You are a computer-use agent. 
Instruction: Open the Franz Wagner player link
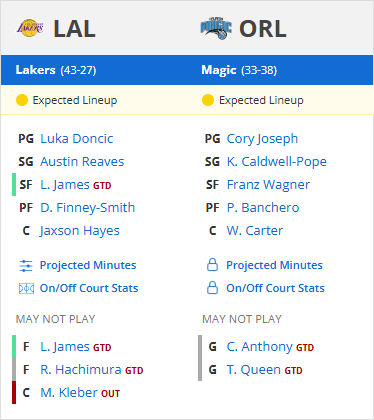[268, 185]
